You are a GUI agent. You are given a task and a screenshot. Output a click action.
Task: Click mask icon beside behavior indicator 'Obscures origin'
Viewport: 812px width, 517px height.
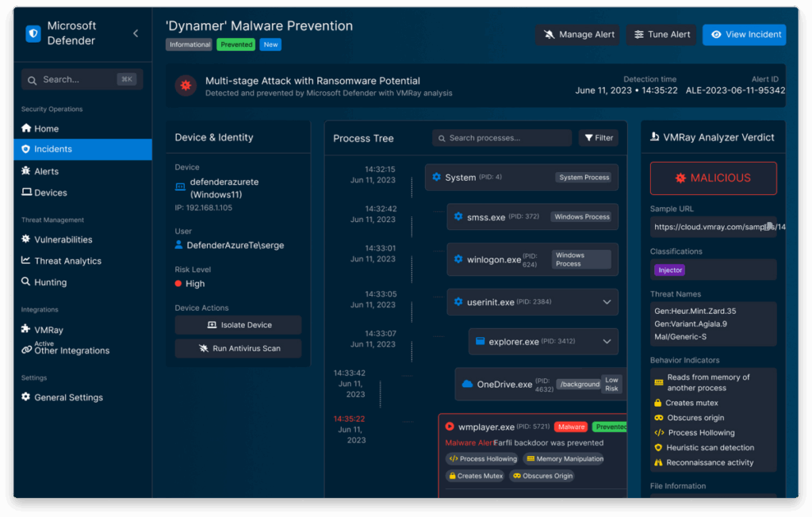pyautogui.click(x=659, y=418)
